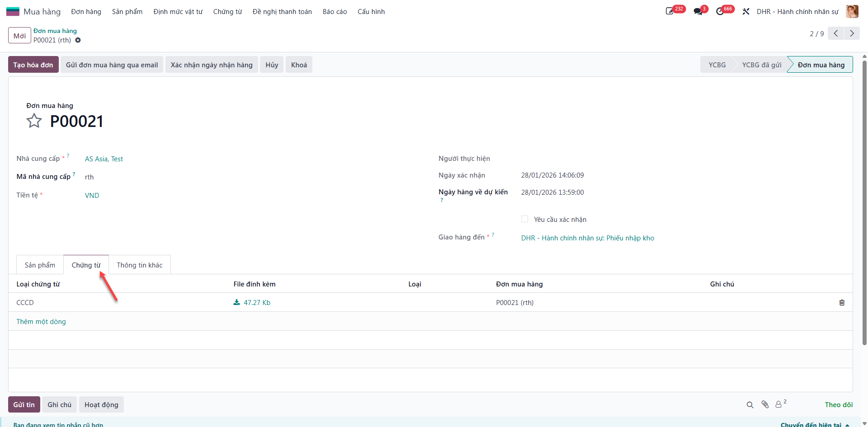Open the Đơn mua hàng breadcrumb link
This screenshot has width=868, height=427.
pyautogui.click(x=55, y=31)
